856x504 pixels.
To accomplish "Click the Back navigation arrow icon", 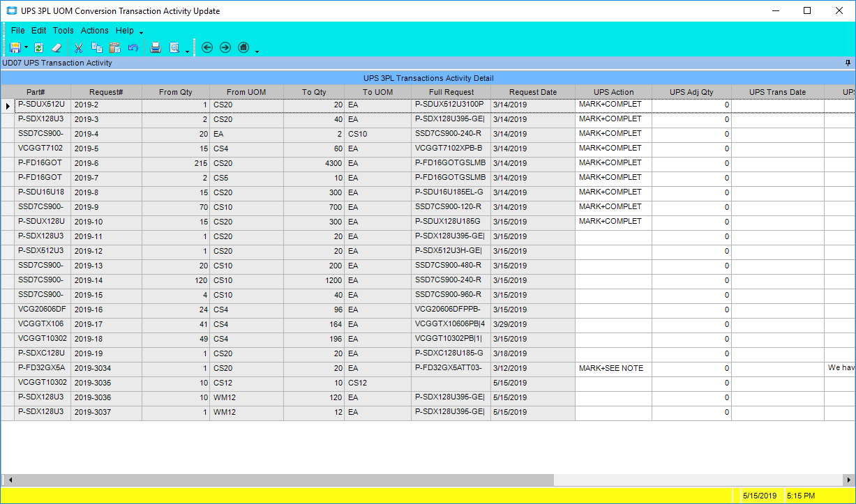I will [207, 47].
